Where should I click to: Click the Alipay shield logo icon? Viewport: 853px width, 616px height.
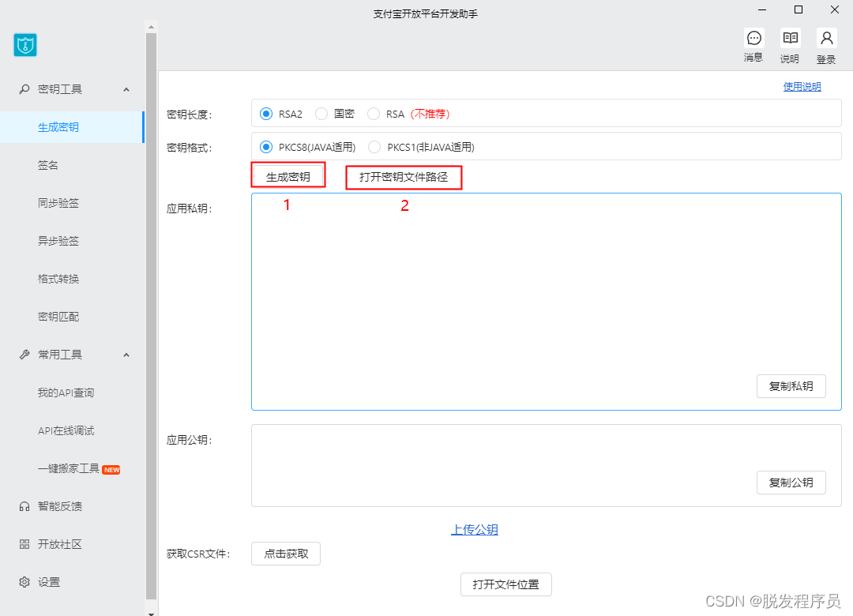click(25, 45)
